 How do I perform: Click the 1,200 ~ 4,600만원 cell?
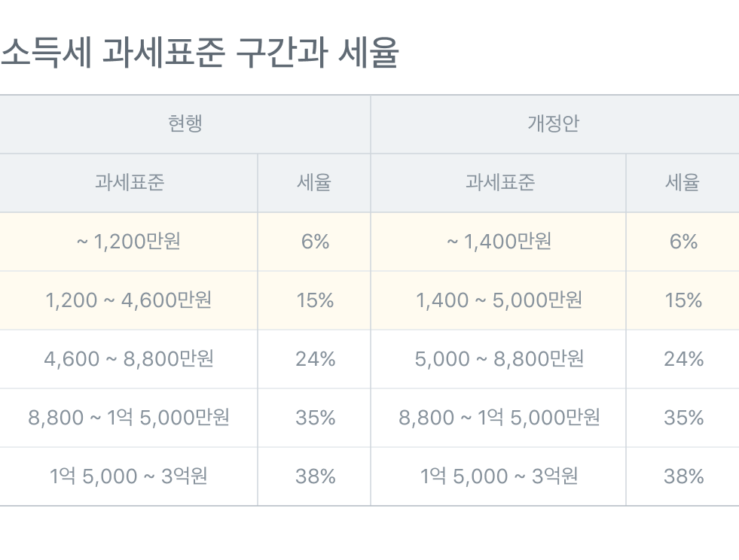[x=129, y=300]
